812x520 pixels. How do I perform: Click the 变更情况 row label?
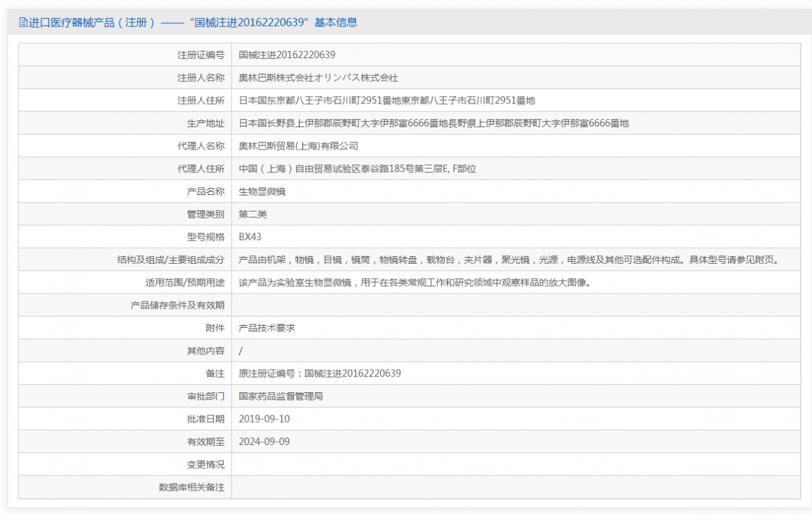(206, 465)
